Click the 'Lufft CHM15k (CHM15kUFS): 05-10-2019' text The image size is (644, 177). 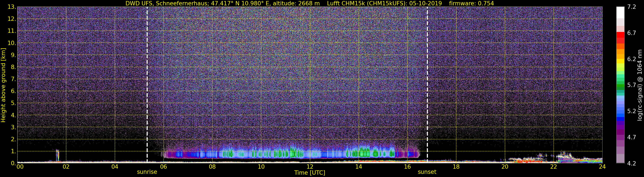click(x=385, y=3)
